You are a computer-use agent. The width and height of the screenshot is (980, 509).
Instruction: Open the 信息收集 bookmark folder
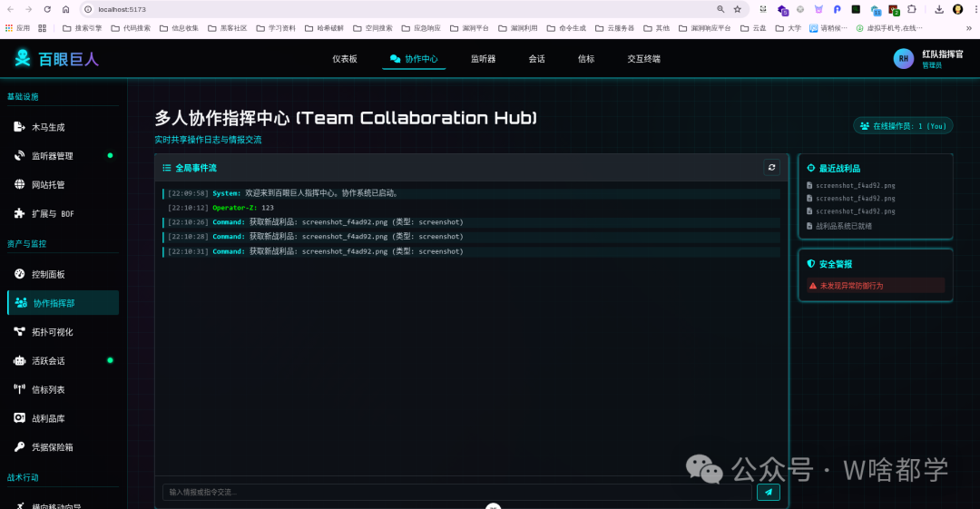pyautogui.click(x=180, y=28)
